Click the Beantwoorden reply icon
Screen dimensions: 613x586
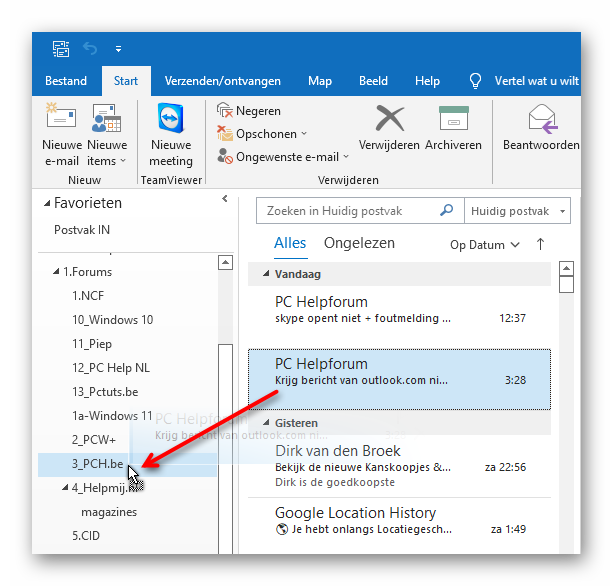click(541, 119)
